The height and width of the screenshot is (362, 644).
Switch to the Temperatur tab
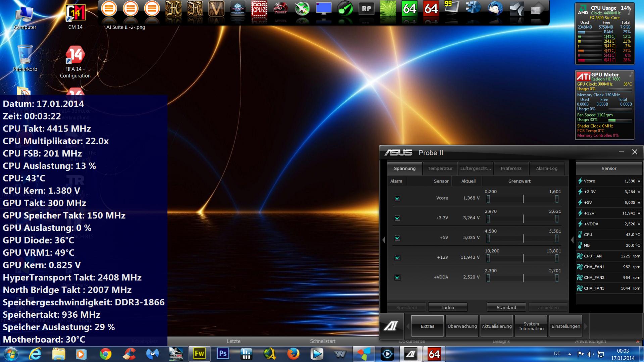tap(440, 168)
